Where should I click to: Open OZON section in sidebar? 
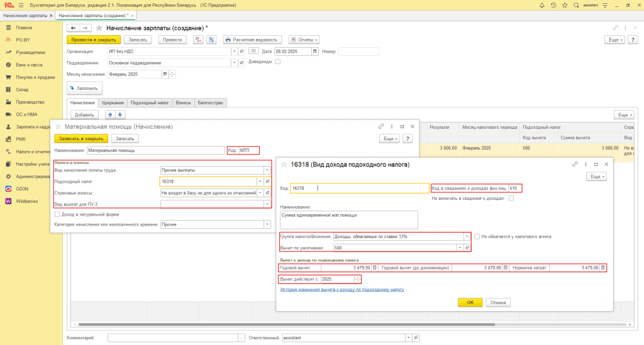click(22, 189)
